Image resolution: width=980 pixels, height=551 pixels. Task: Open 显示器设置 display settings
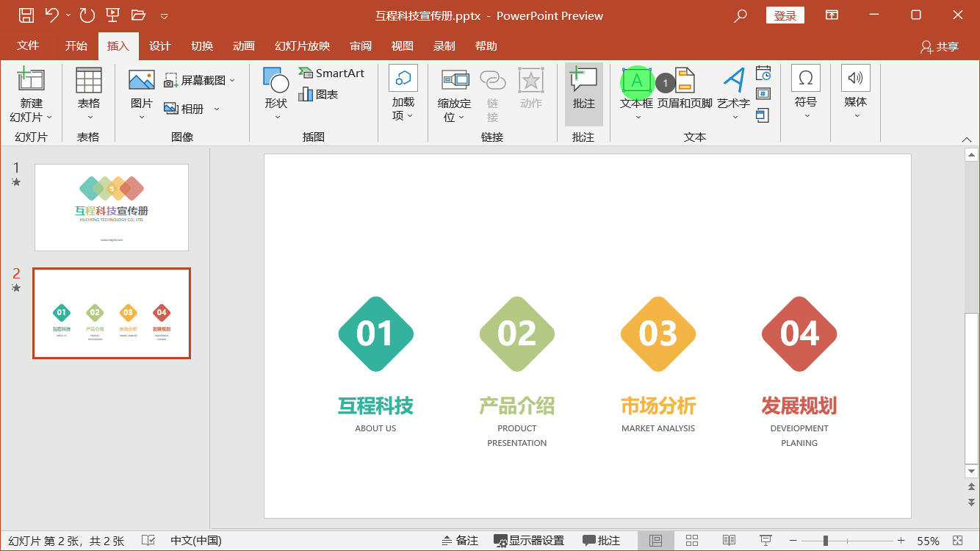tap(529, 541)
